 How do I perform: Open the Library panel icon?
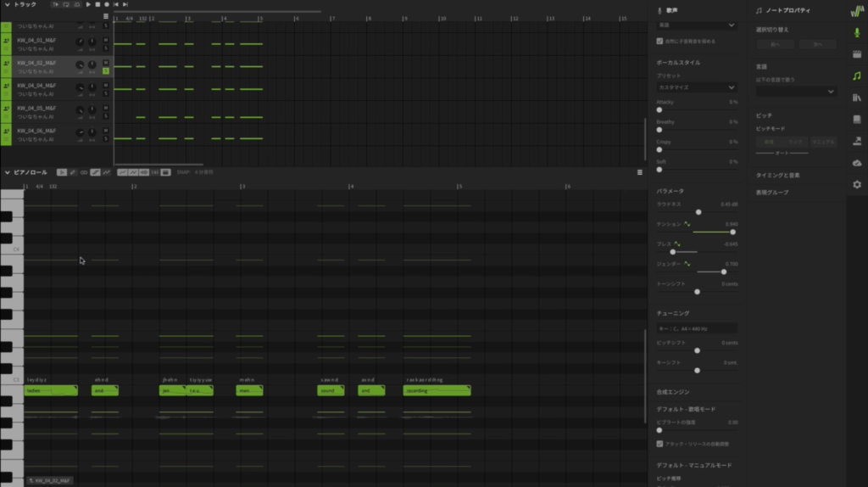coord(856,98)
